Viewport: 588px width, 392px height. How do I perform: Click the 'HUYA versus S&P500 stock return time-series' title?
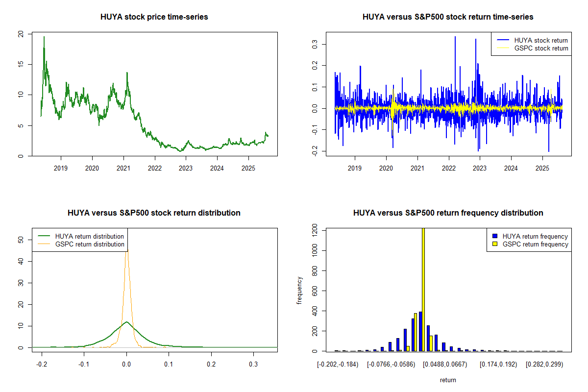tap(448, 17)
